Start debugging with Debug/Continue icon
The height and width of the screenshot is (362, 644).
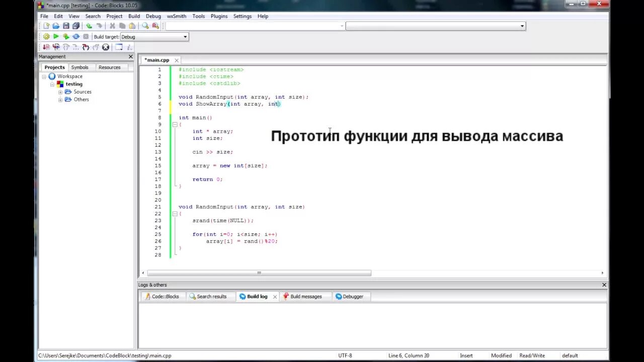(x=46, y=47)
